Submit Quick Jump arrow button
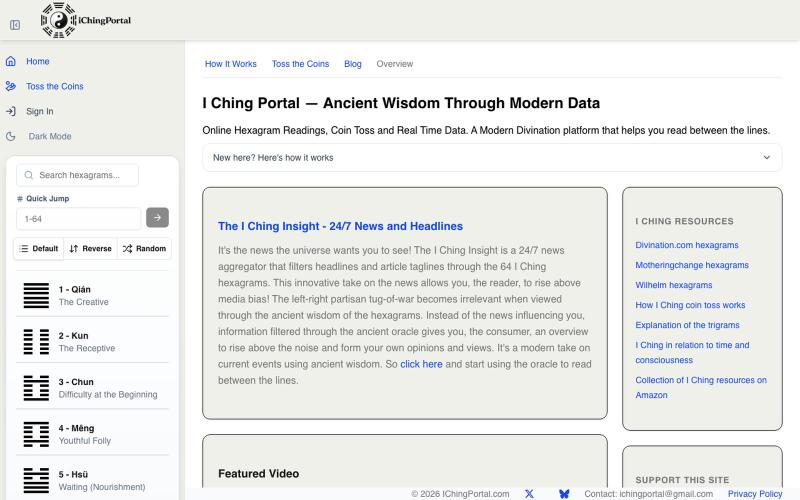The image size is (800, 500). click(x=157, y=217)
